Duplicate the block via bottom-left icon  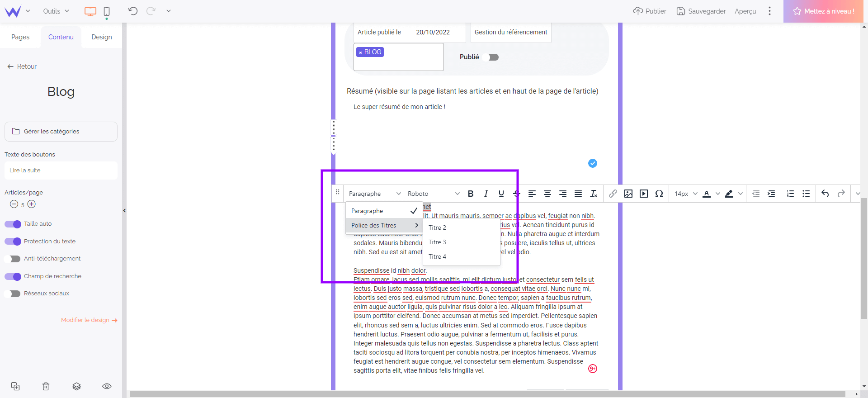[x=15, y=386]
